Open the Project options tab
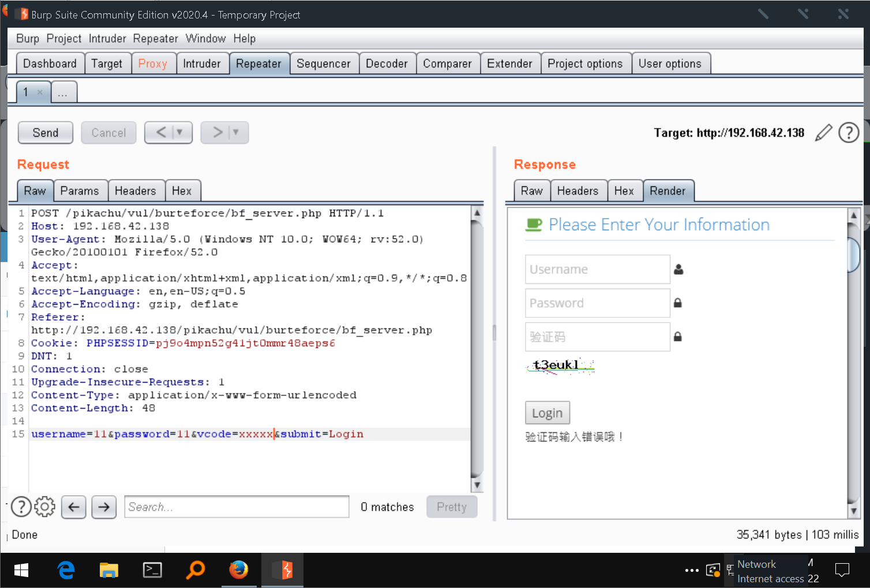Image resolution: width=870 pixels, height=588 pixels. pos(585,63)
